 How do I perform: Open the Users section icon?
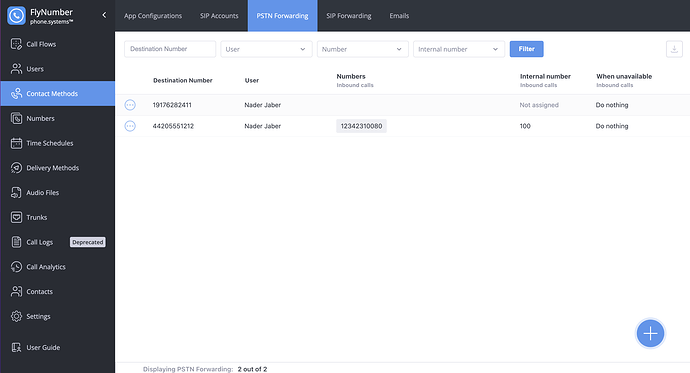point(16,69)
